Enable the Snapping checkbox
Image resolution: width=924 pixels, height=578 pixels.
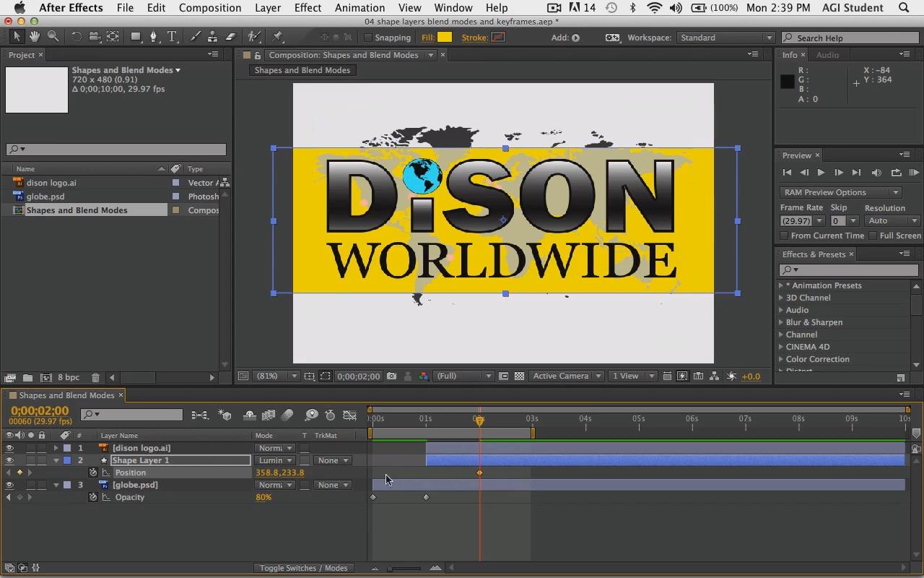tap(368, 38)
